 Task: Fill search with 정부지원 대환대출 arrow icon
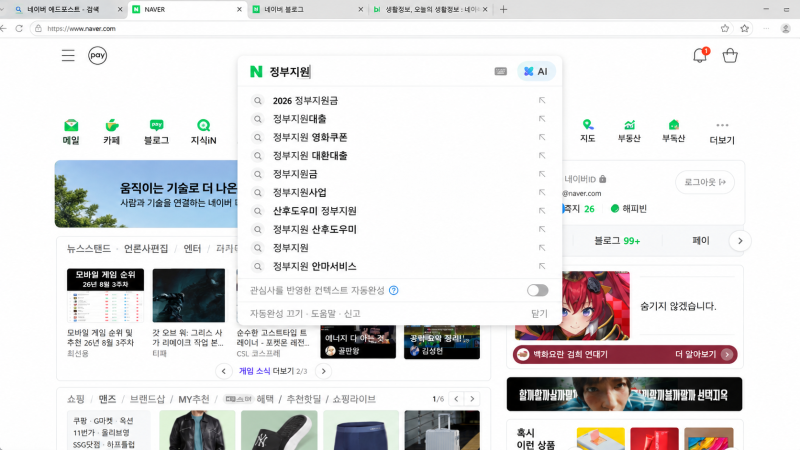pyautogui.click(x=542, y=156)
